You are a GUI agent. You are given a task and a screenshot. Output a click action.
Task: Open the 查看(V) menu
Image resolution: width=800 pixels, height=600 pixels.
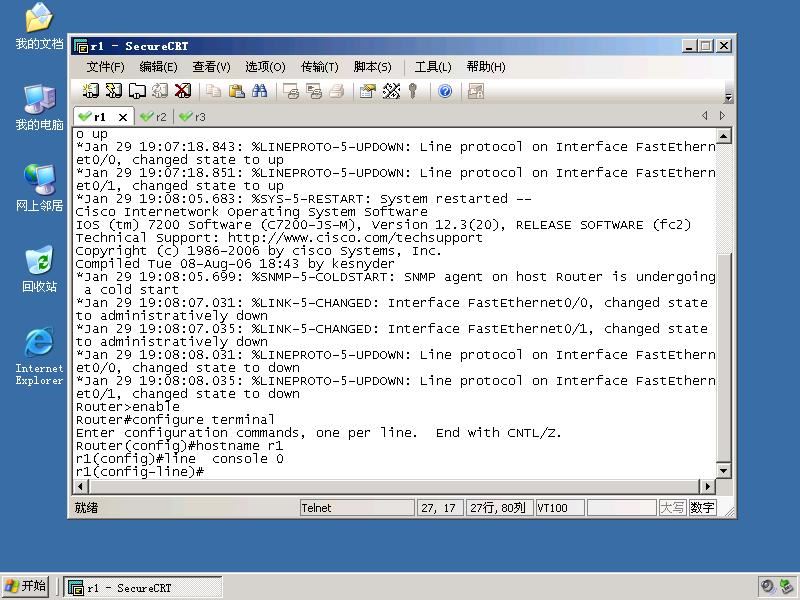pos(211,67)
